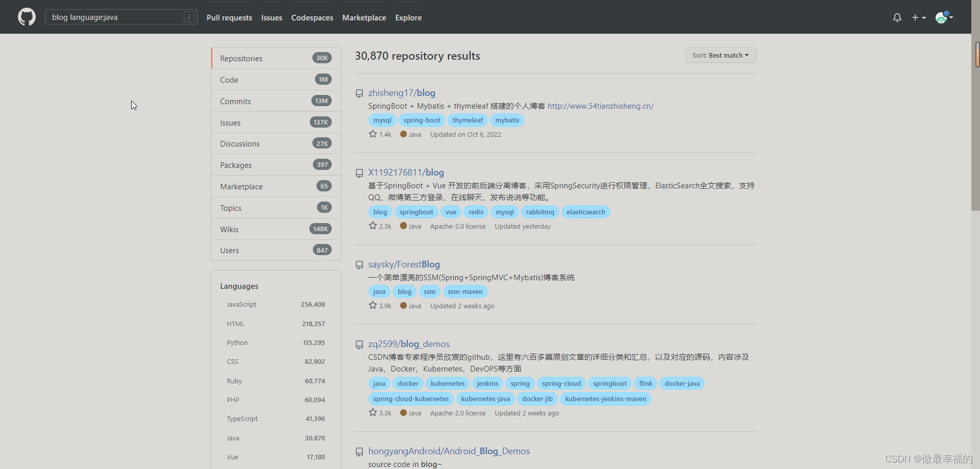This screenshot has height=469, width=980.
Task: Open the spring-boot topic tag
Action: coord(422,120)
